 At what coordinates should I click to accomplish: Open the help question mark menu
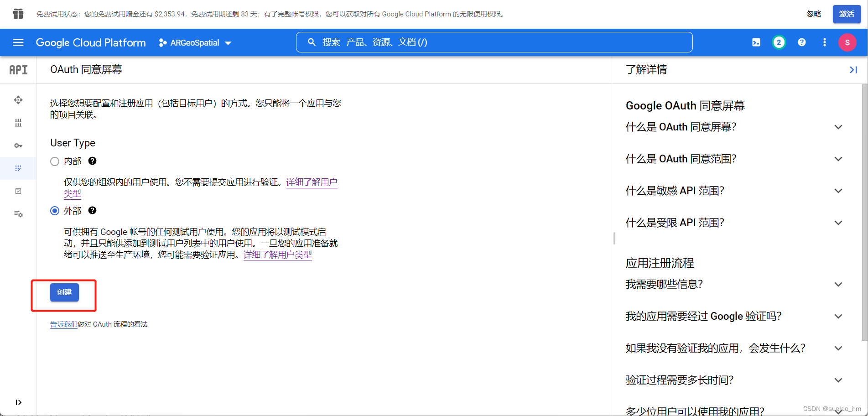801,42
